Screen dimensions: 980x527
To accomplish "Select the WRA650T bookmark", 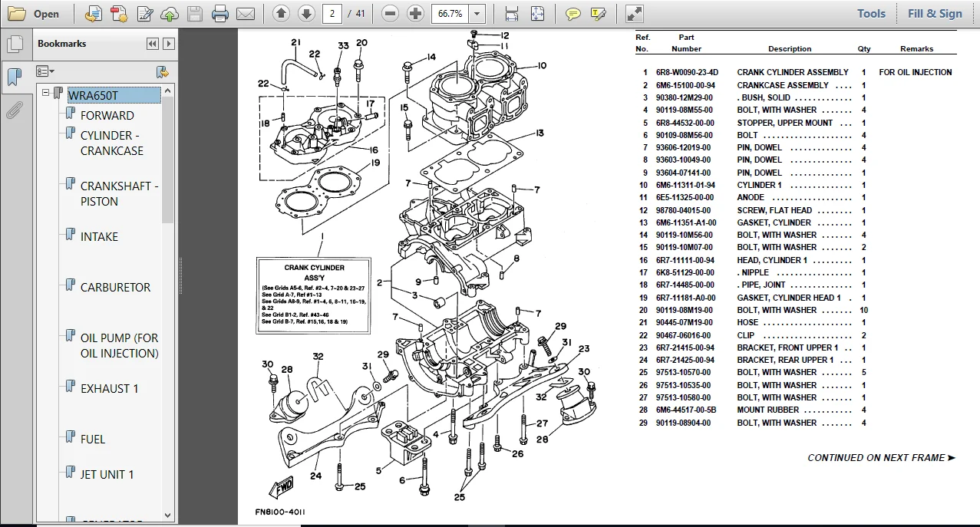I will [x=114, y=95].
